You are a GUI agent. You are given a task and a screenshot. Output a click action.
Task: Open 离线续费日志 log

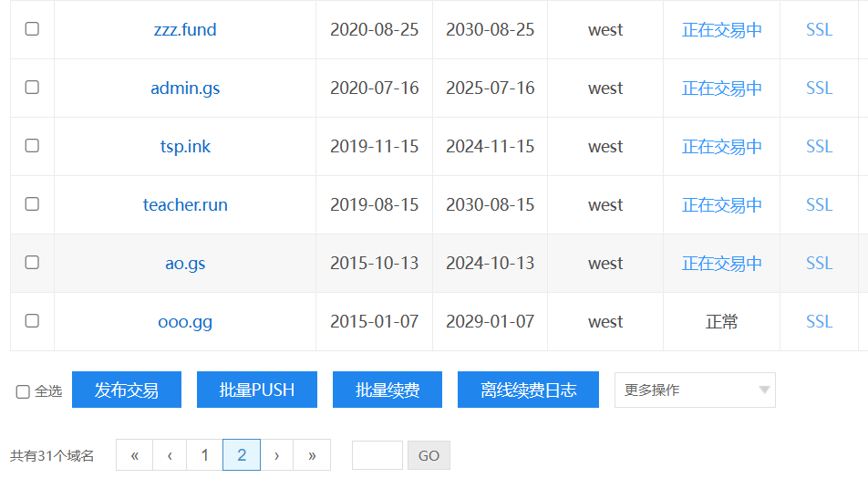528,390
